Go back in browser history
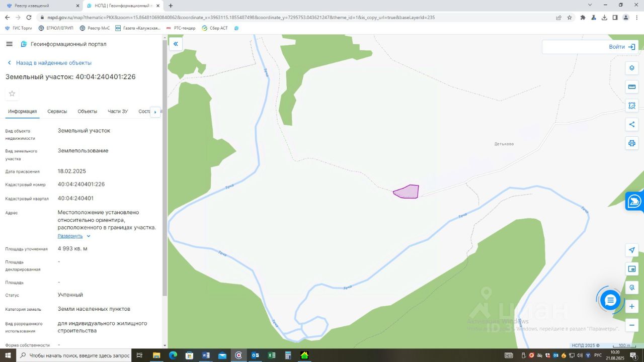 click(x=7, y=17)
